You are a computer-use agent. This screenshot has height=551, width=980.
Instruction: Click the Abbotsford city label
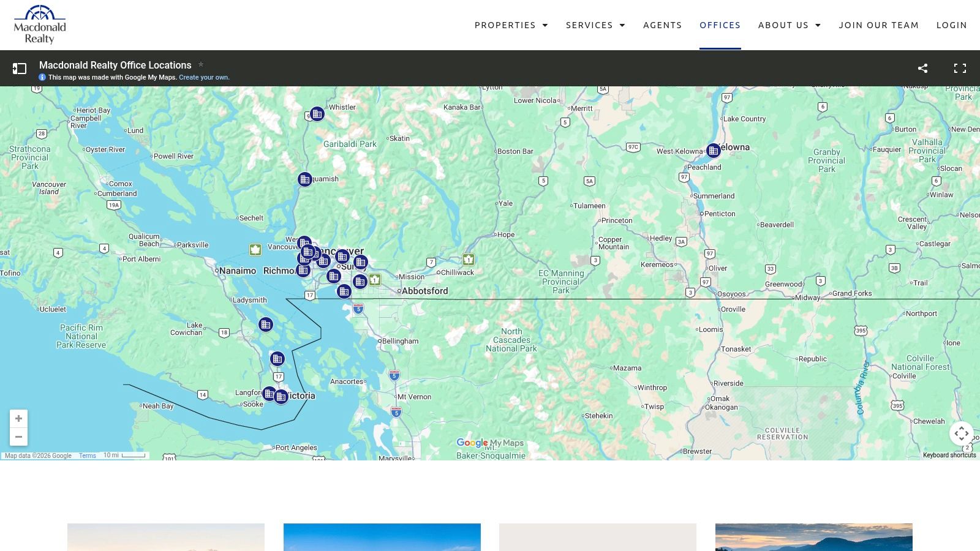tap(425, 291)
